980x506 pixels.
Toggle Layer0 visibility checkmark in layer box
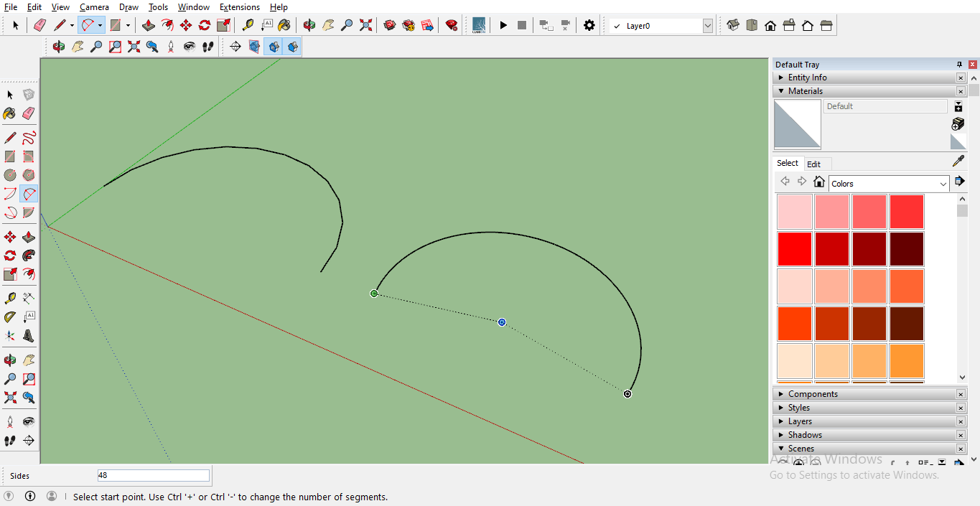617,26
